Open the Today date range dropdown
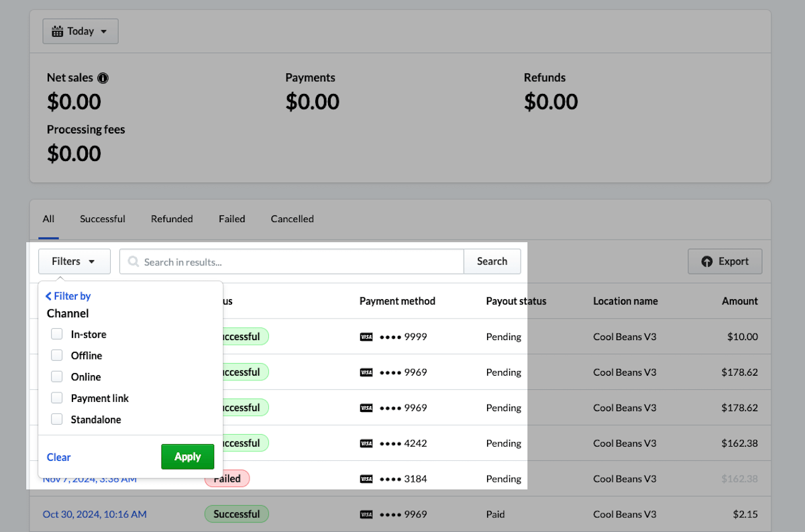 80,32
